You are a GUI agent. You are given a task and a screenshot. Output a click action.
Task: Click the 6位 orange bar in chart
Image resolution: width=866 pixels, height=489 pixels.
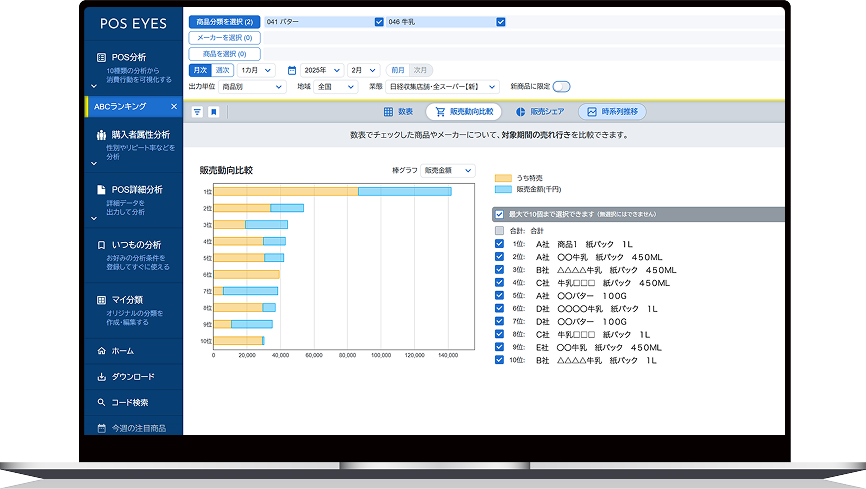pos(246,275)
